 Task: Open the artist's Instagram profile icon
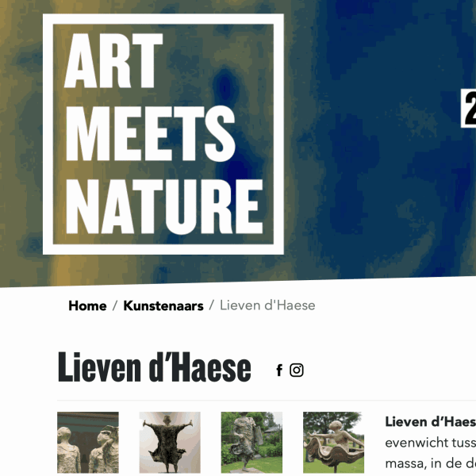[296, 370]
